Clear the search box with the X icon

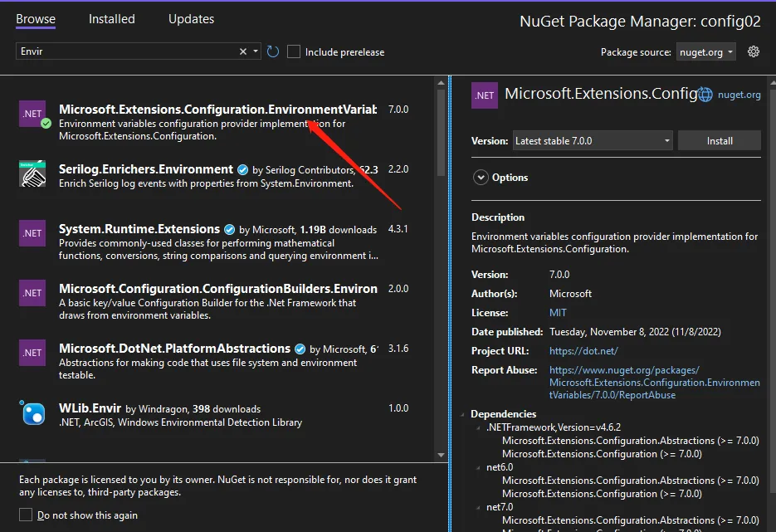tap(243, 51)
